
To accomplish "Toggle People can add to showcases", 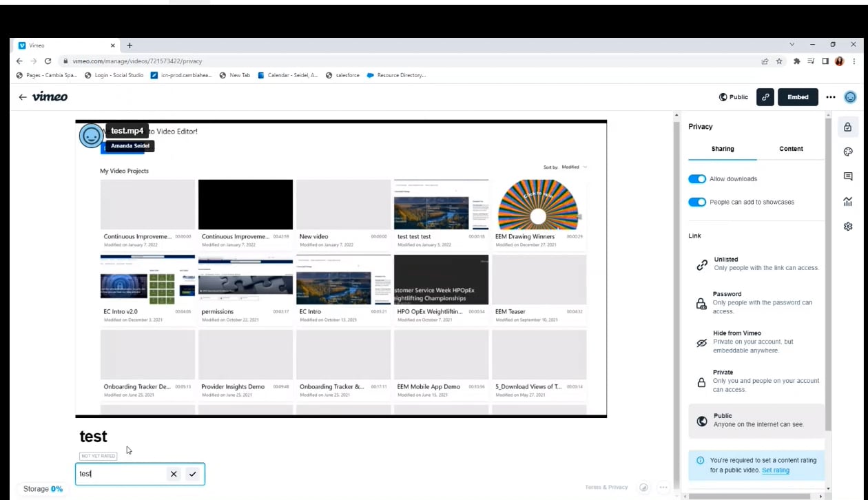I will click(x=697, y=202).
